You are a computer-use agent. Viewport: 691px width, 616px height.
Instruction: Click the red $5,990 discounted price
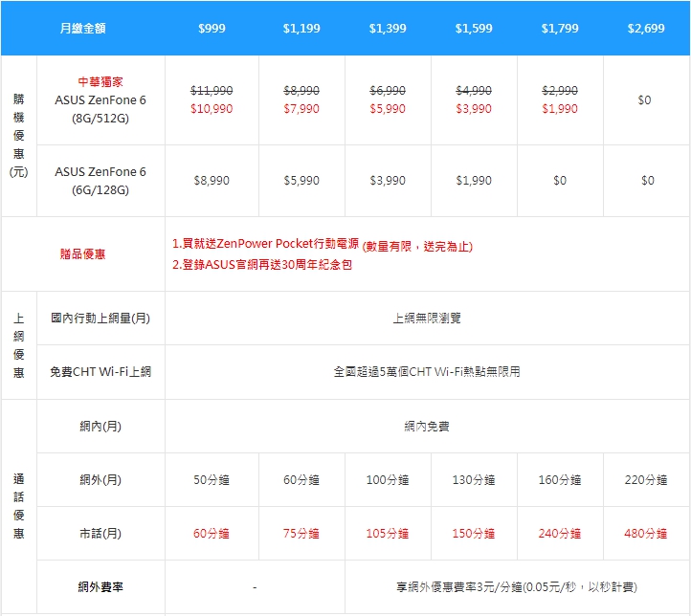(x=388, y=109)
